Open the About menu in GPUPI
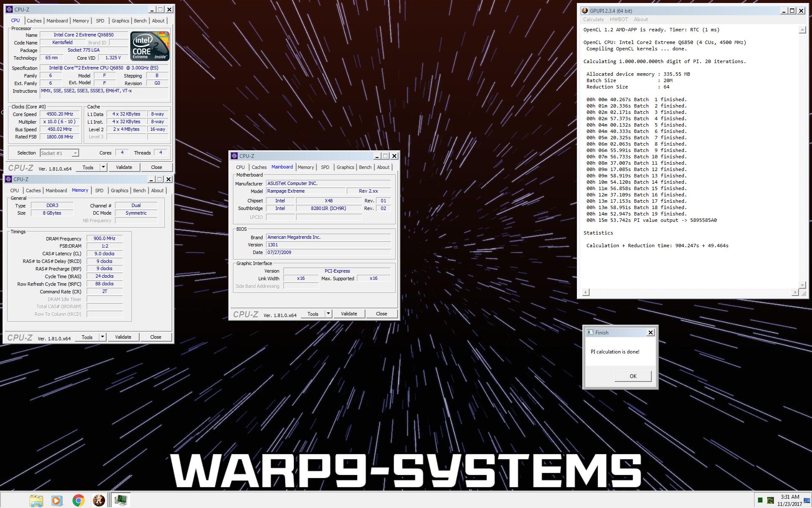812x508 pixels. (x=641, y=19)
